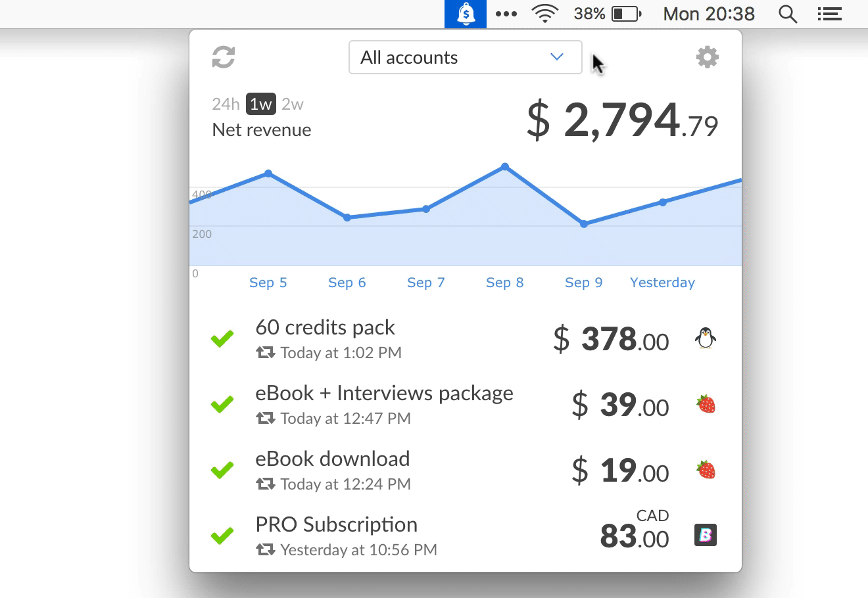
Task: Click the battery indicator icon
Action: point(627,14)
